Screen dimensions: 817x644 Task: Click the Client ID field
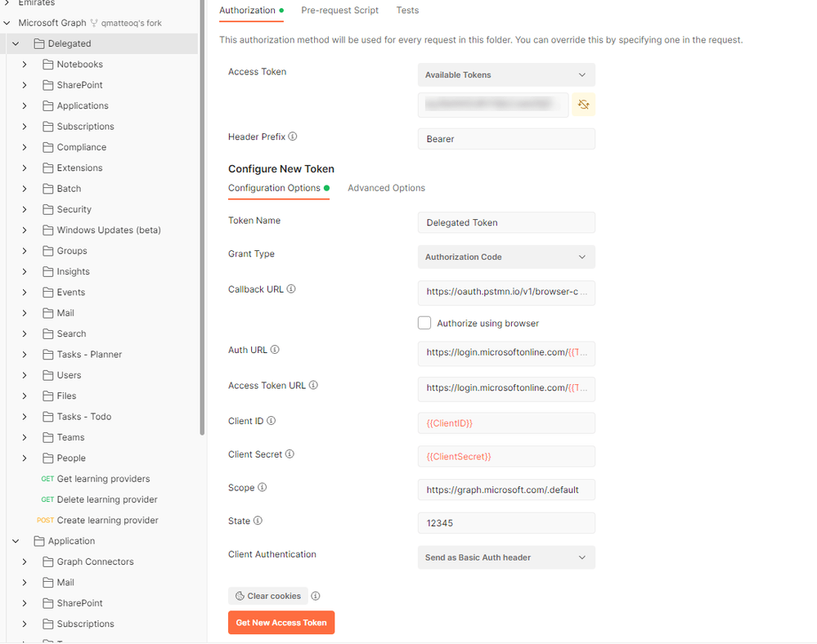(506, 423)
